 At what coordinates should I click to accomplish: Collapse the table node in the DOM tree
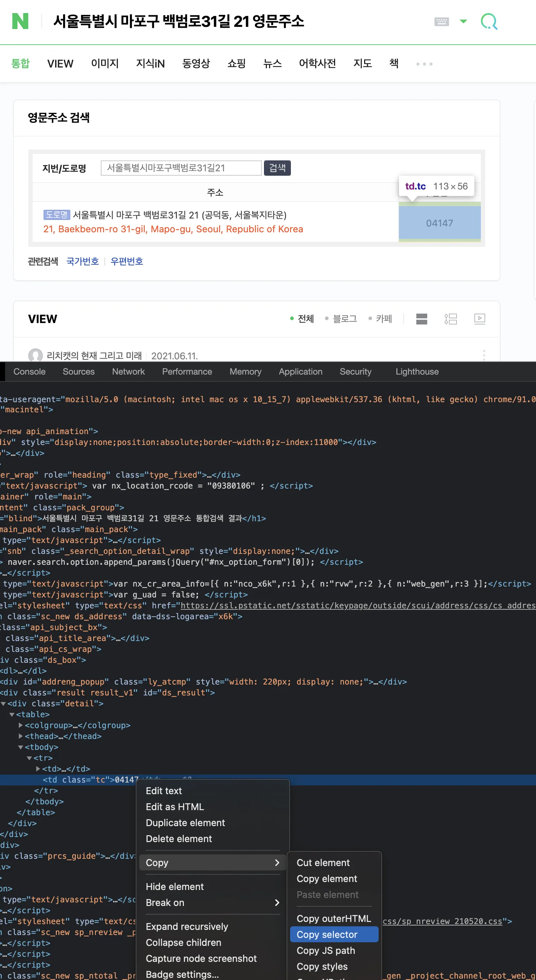12,715
